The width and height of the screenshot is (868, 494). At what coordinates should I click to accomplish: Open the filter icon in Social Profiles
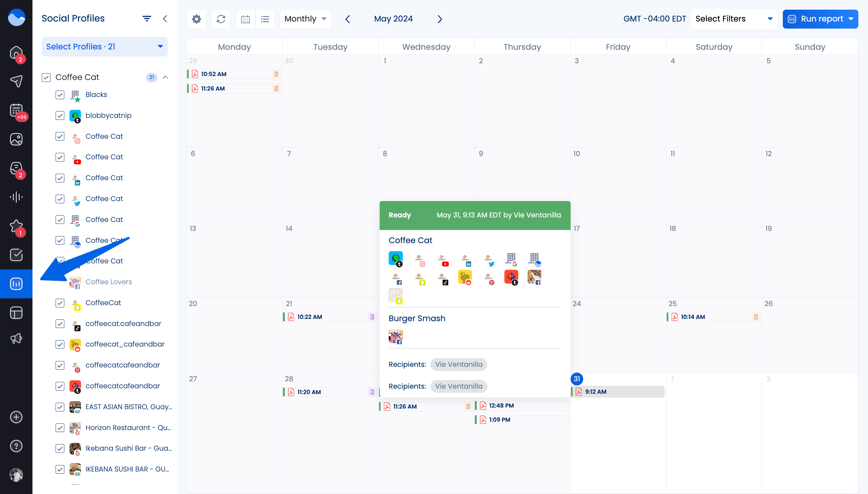(147, 19)
